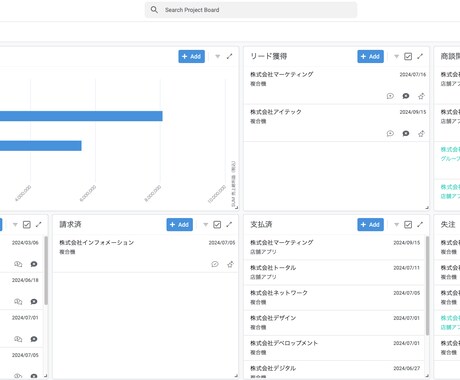Image resolution: width=460 pixels, height=380 pixels.
Task: Open the chat bubble on the 株式会社アイテック card
Action: 406,134
